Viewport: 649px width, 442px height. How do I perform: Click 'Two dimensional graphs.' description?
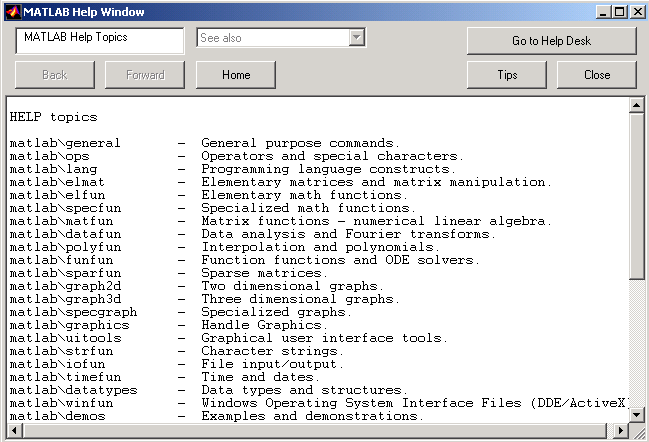coord(293,286)
